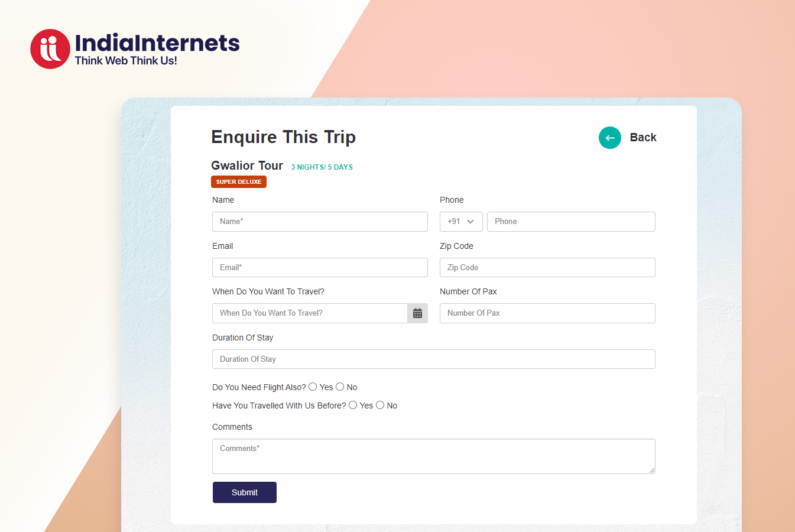Click the comments textarea resize handle
Viewport: 795px width, 532px height.
[x=651, y=470]
